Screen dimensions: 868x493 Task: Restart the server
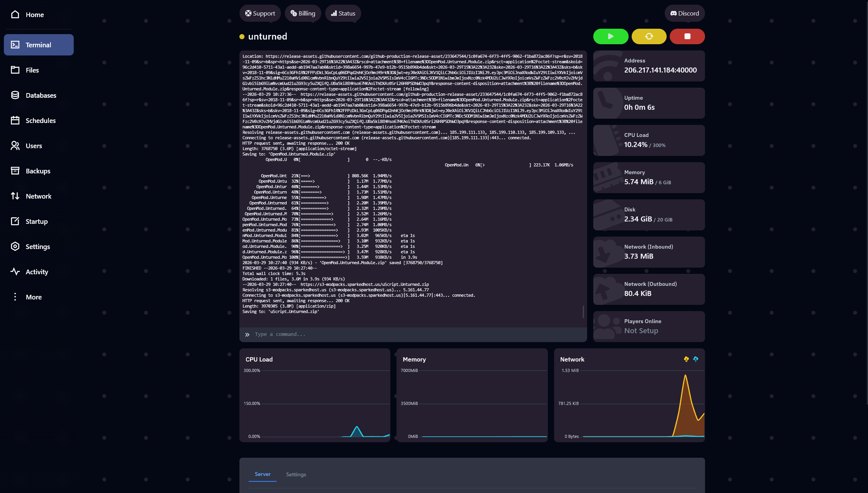click(x=649, y=36)
